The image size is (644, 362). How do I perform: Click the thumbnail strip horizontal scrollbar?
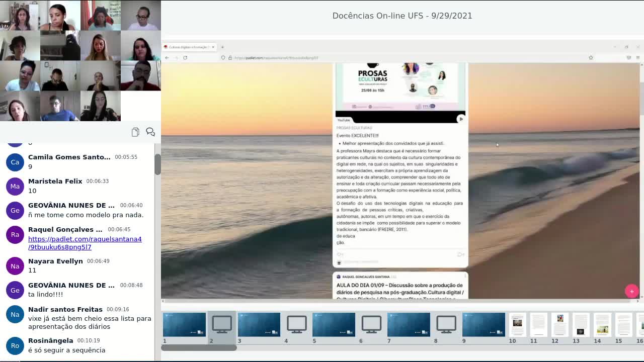(199, 347)
